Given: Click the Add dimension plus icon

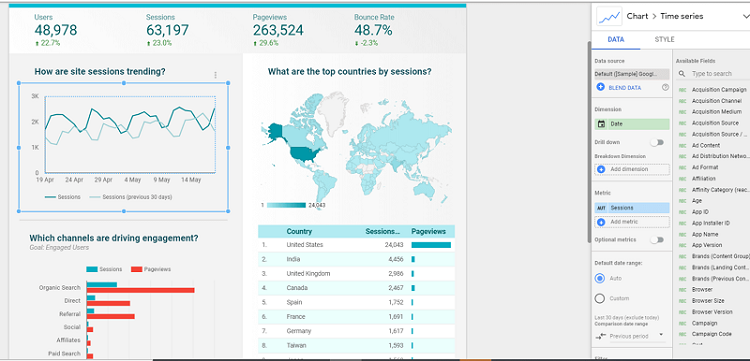Looking at the screenshot, I should (x=601, y=169).
